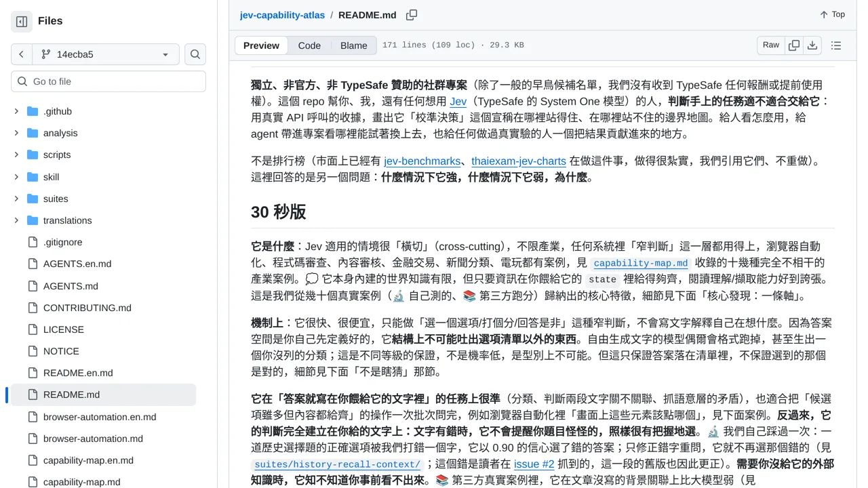
Task: Open LICENSE in the file tree
Action: coord(64,329)
